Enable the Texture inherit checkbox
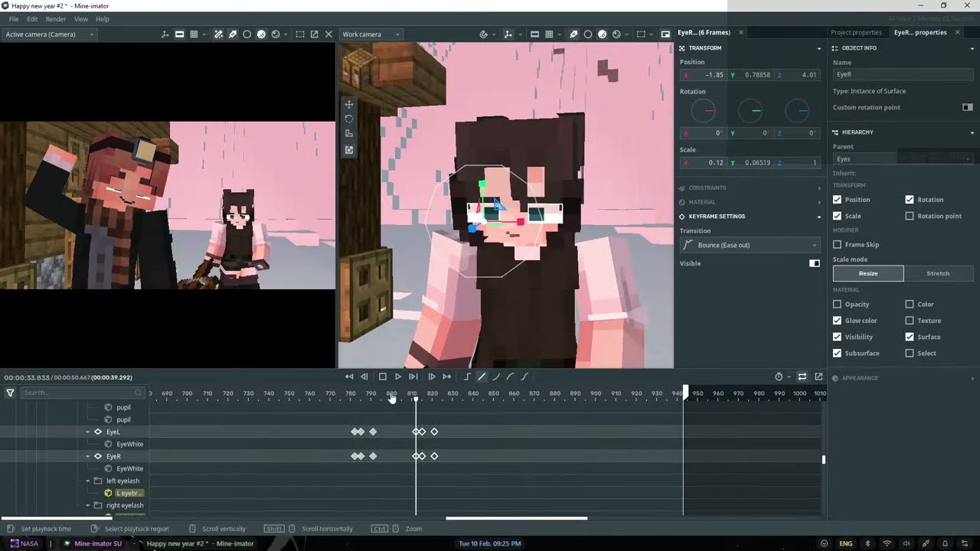 click(x=910, y=321)
